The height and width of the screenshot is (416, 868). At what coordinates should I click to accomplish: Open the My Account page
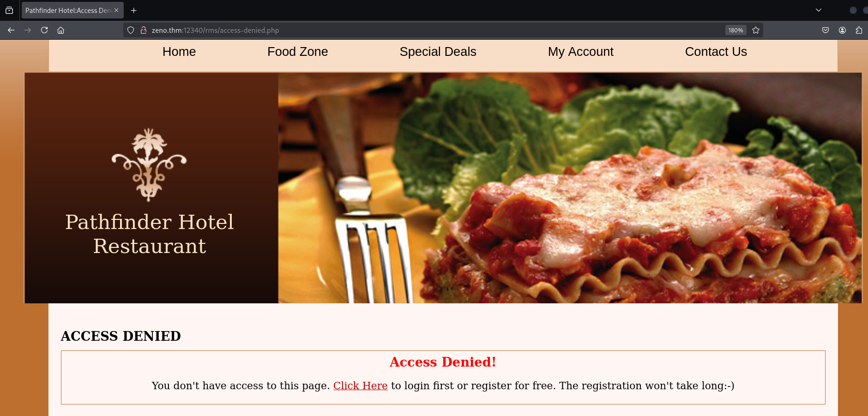click(580, 52)
